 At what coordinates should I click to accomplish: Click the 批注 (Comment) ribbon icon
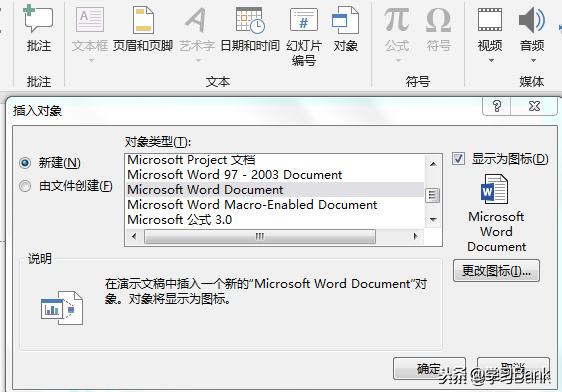[38, 29]
